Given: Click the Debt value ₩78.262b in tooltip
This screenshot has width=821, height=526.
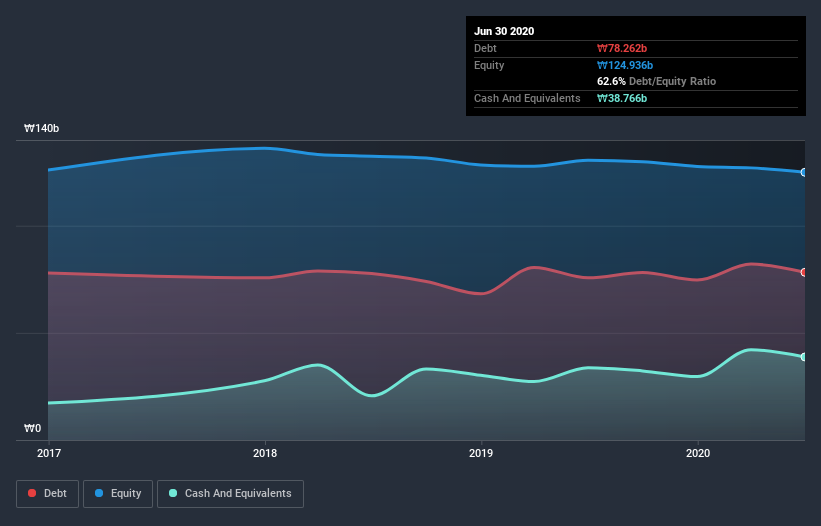Looking at the screenshot, I should click(x=622, y=48).
